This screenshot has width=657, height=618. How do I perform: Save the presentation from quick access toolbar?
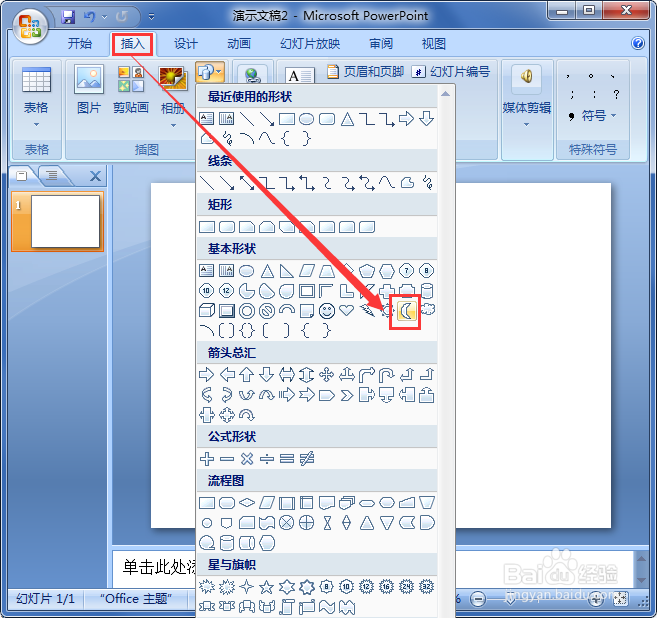(x=68, y=17)
